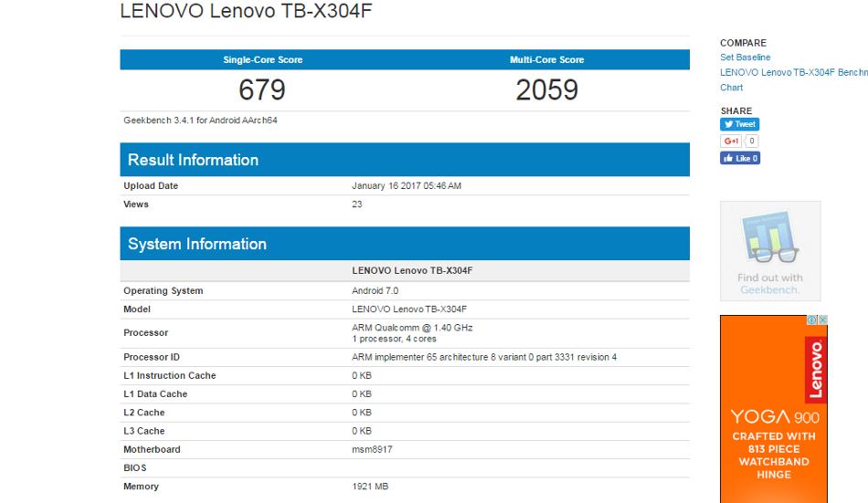Click the Find out with Geekbench caption
Viewport: 868px width, 503px height.
point(770,284)
